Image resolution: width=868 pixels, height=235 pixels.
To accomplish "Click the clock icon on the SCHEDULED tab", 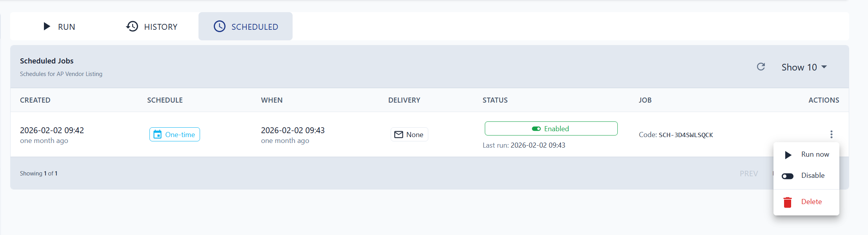I will coord(219,26).
